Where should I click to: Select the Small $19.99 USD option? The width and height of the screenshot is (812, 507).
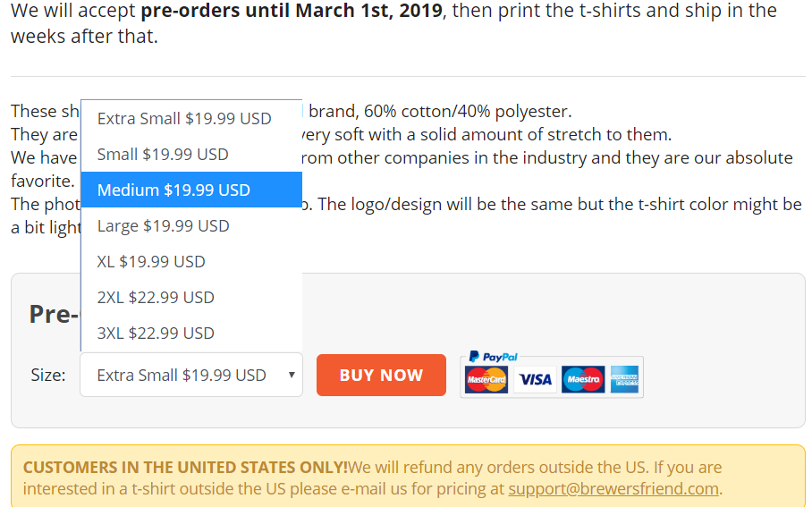coord(163,154)
